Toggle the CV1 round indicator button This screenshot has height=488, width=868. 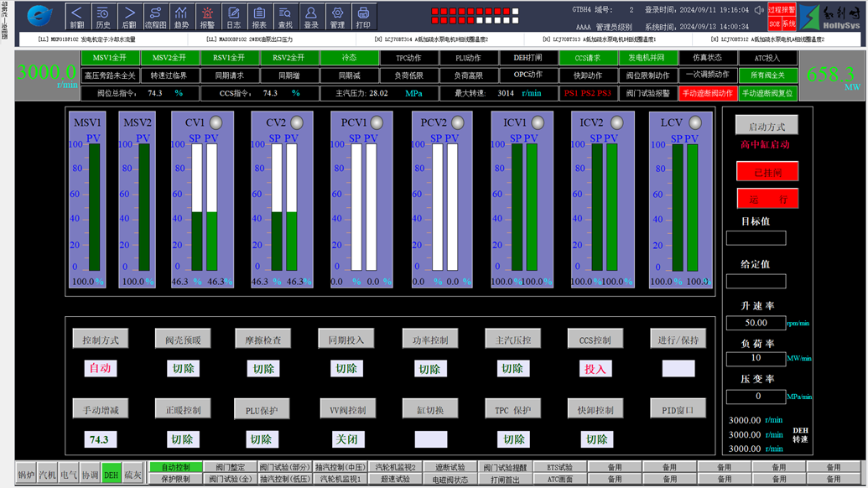click(216, 123)
